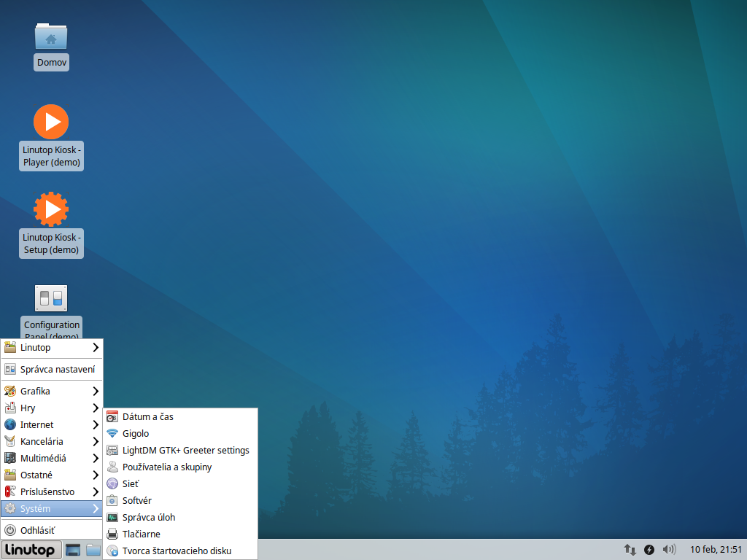
Task: Choose Odhlásiť to log out
Action: 52,531
